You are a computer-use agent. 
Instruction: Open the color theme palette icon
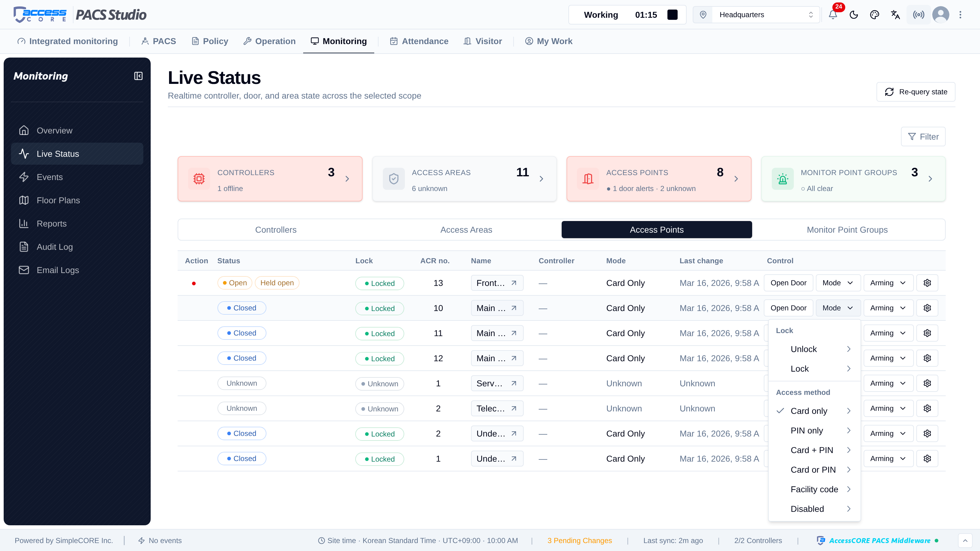tap(875, 15)
